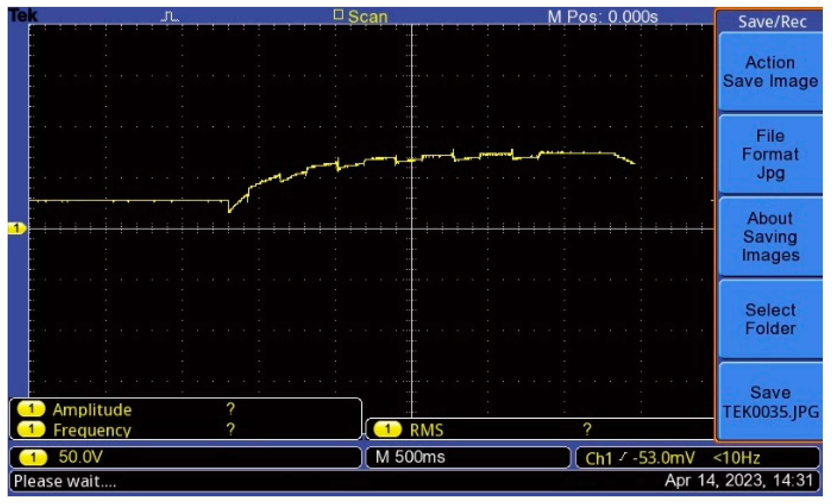Viewport: 832px width, 504px height.
Task: Click the trigger frequency <10Hz readout
Action: point(736,458)
